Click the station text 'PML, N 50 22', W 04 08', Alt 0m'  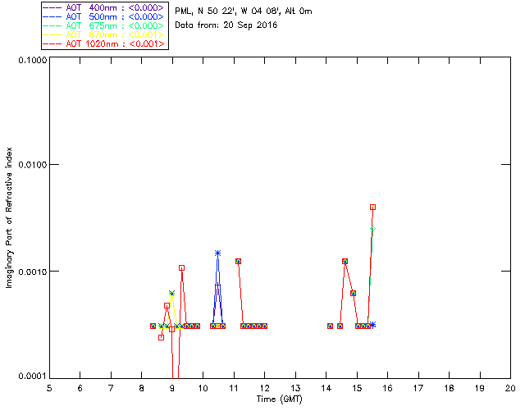[x=244, y=11]
